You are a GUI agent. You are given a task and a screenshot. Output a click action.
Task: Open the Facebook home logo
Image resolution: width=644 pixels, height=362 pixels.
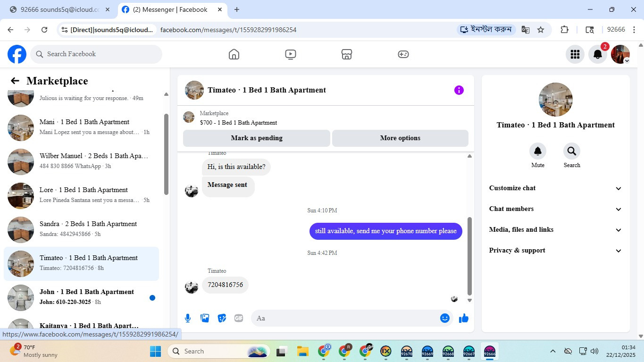point(17,54)
